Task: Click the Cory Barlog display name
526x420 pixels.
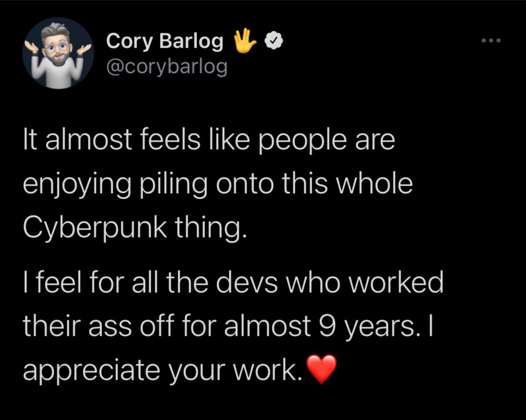Action: pyautogui.click(x=165, y=42)
